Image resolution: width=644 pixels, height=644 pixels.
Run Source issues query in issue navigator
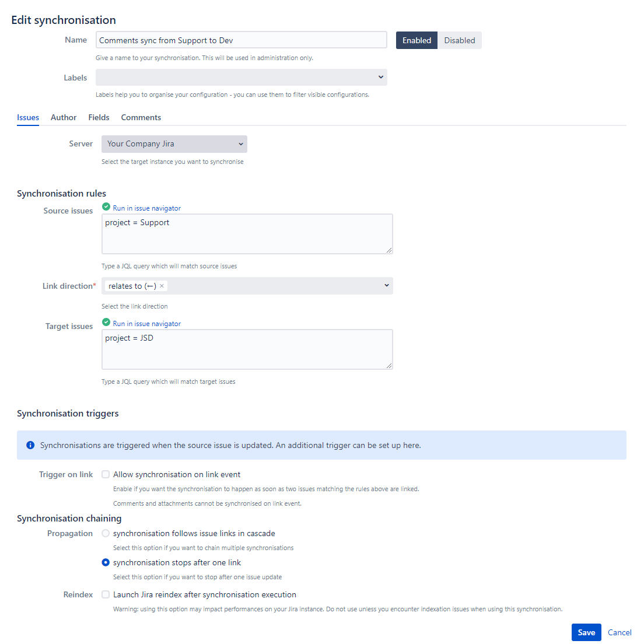click(147, 208)
